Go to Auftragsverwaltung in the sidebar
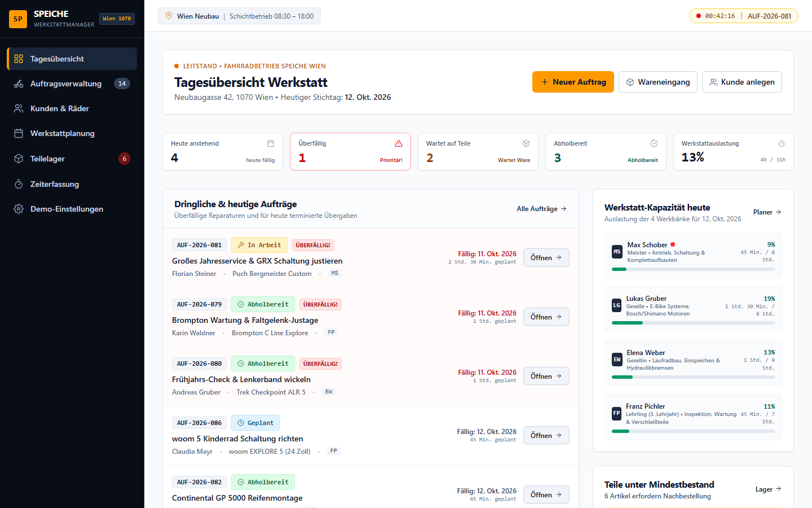The image size is (812, 508). click(x=72, y=84)
